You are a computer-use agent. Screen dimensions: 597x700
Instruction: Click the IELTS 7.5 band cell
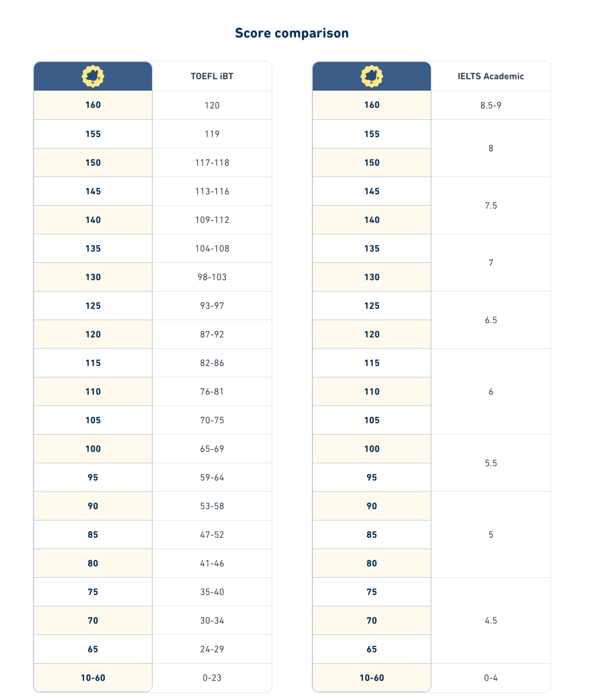coord(491,206)
